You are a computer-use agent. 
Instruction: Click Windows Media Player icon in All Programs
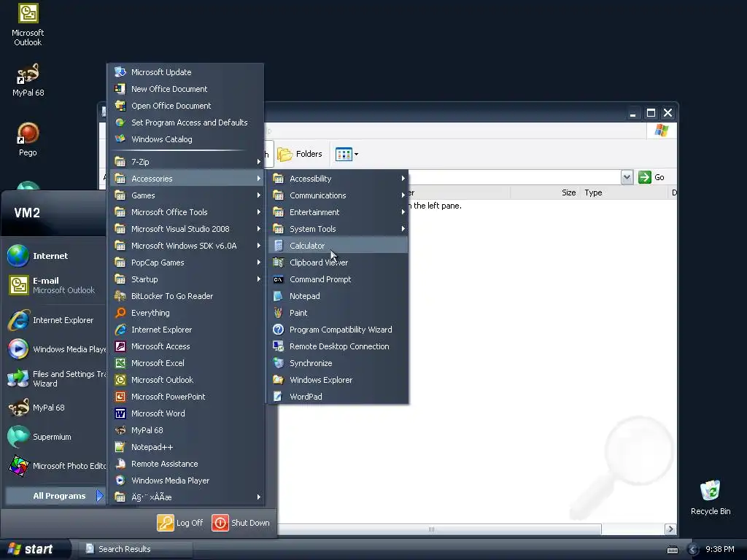pyautogui.click(x=120, y=481)
